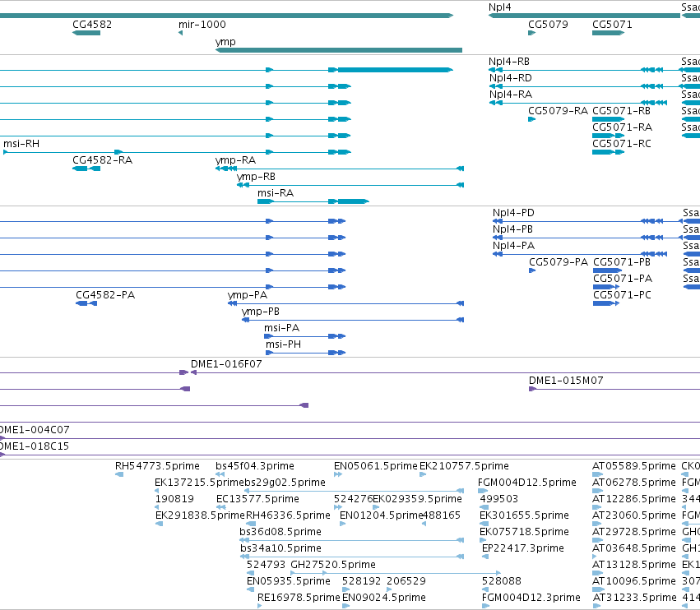Click the EK137215.5prime EST label

coord(199,483)
